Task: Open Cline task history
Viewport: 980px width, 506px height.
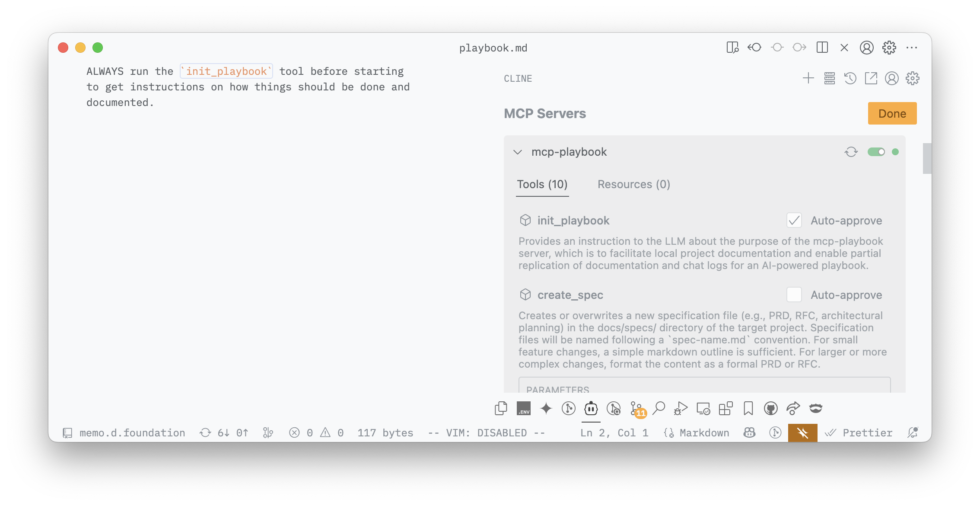Action: pos(850,78)
